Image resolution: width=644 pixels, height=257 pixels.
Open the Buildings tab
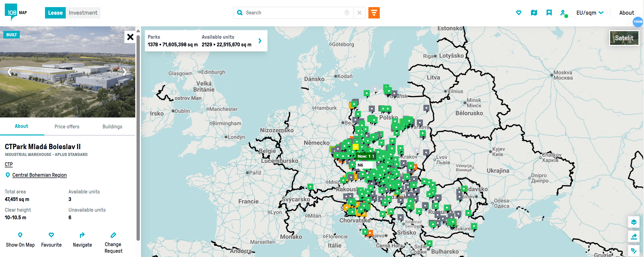tap(112, 127)
